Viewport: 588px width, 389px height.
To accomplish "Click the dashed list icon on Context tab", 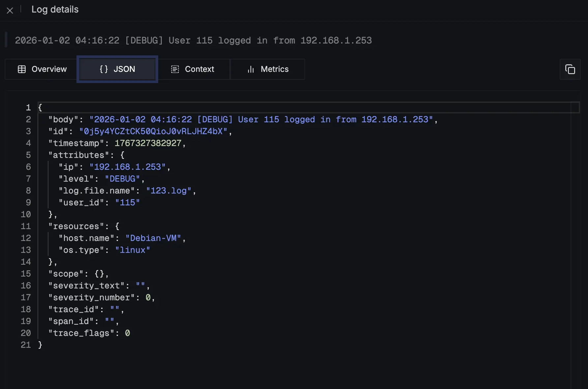I will (175, 69).
